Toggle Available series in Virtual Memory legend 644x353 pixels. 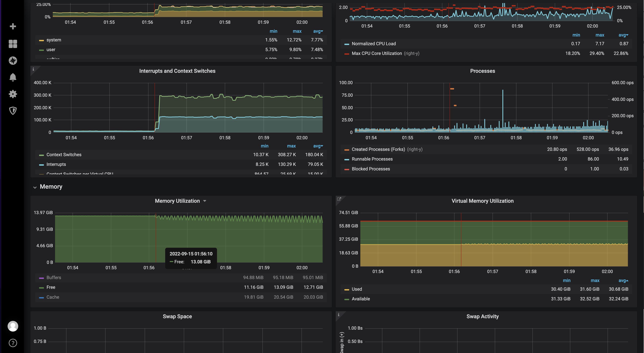[361, 299]
